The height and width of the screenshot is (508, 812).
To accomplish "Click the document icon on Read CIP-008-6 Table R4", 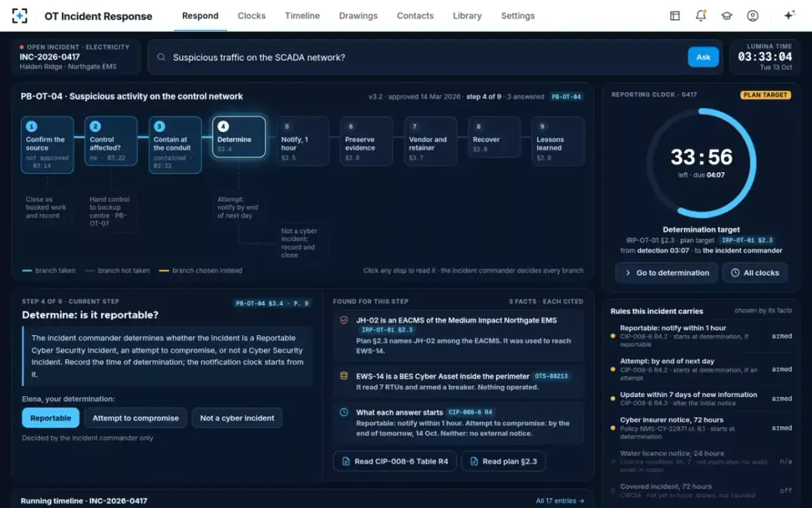I will [x=346, y=461].
